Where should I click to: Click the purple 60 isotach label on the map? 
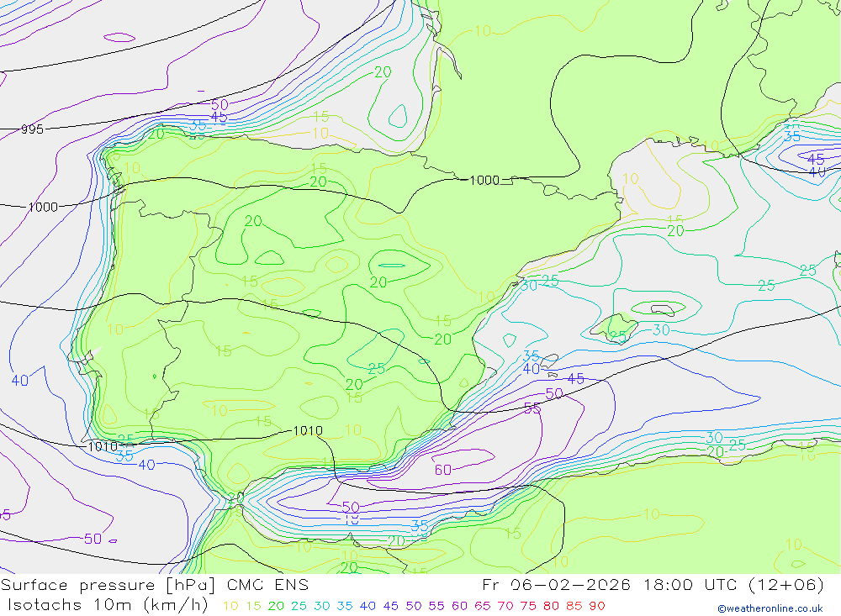[x=442, y=470]
